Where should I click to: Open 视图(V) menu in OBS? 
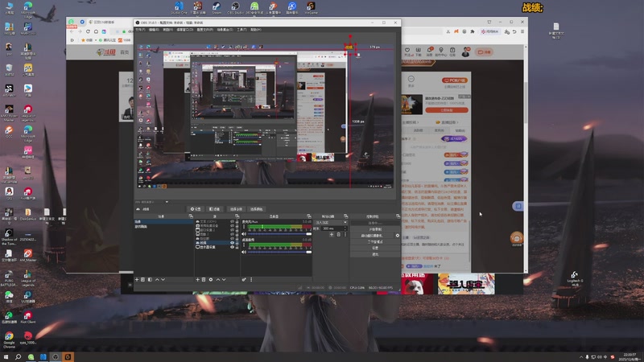(x=167, y=30)
